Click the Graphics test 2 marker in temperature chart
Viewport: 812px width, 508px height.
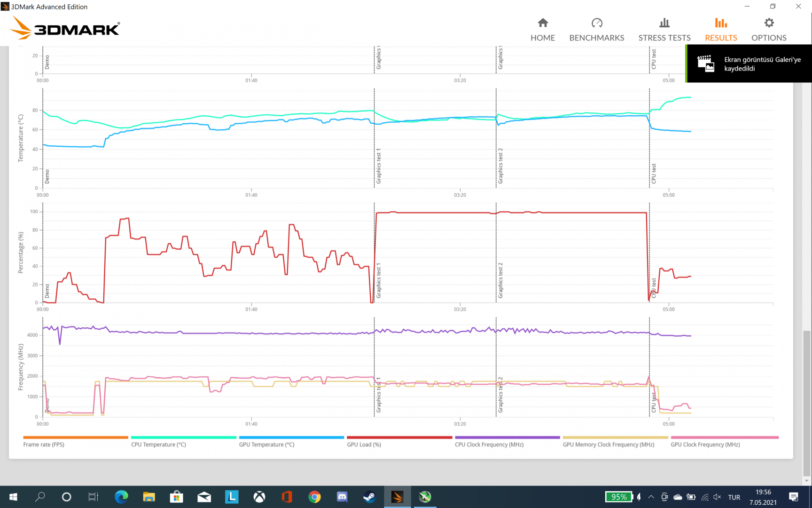pyautogui.click(x=500, y=166)
